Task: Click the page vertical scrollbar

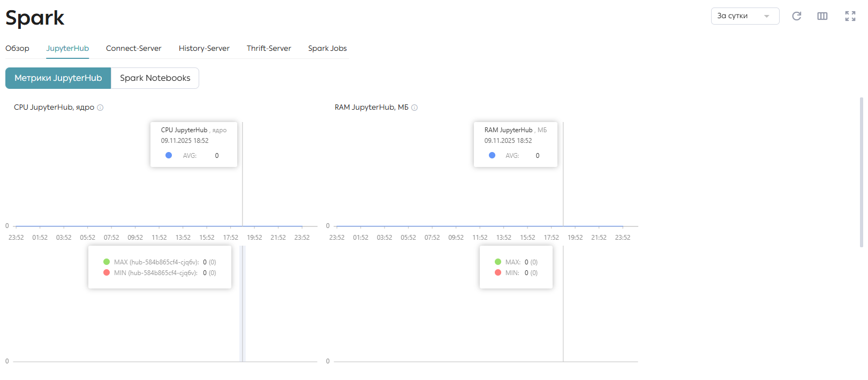Action: coord(861,171)
